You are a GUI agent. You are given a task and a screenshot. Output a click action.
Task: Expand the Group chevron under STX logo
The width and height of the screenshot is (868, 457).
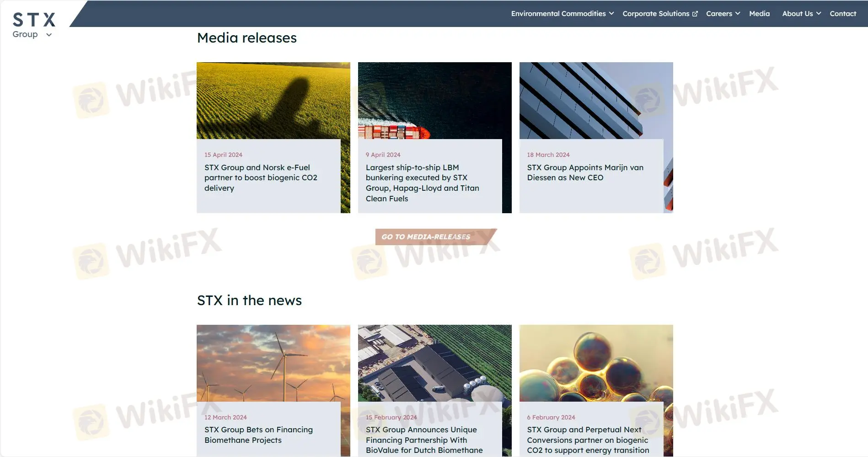click(x=49, y=35)
